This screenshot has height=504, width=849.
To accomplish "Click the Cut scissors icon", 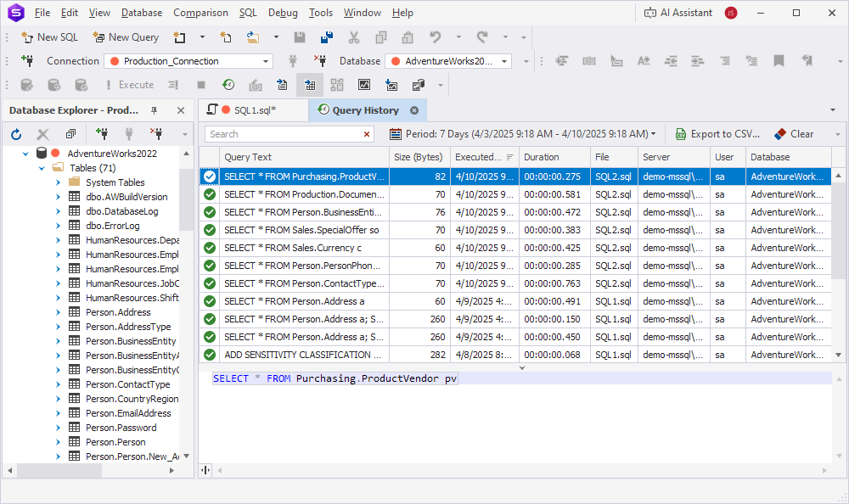I will tap(356, 37).
